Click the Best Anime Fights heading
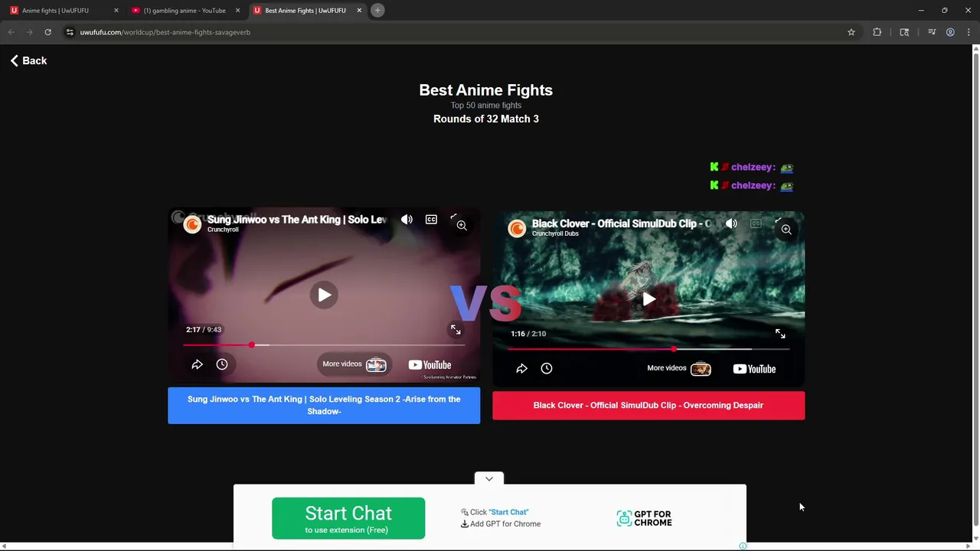The image size is (980, 551). coord(486,90)
